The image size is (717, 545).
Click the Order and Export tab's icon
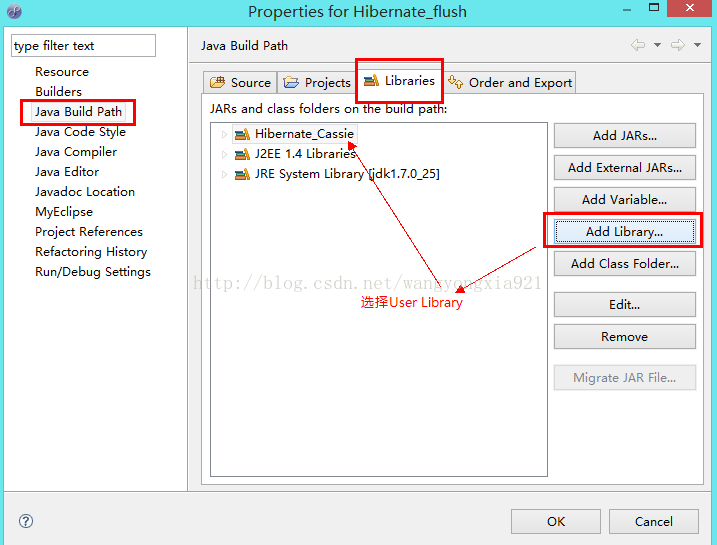click(455, 82)
